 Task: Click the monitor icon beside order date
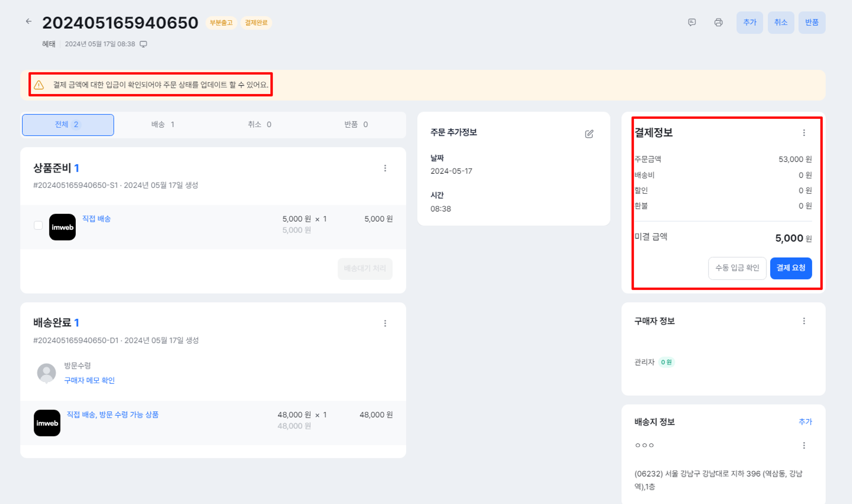pyautogui.click(x=144, y=44)
